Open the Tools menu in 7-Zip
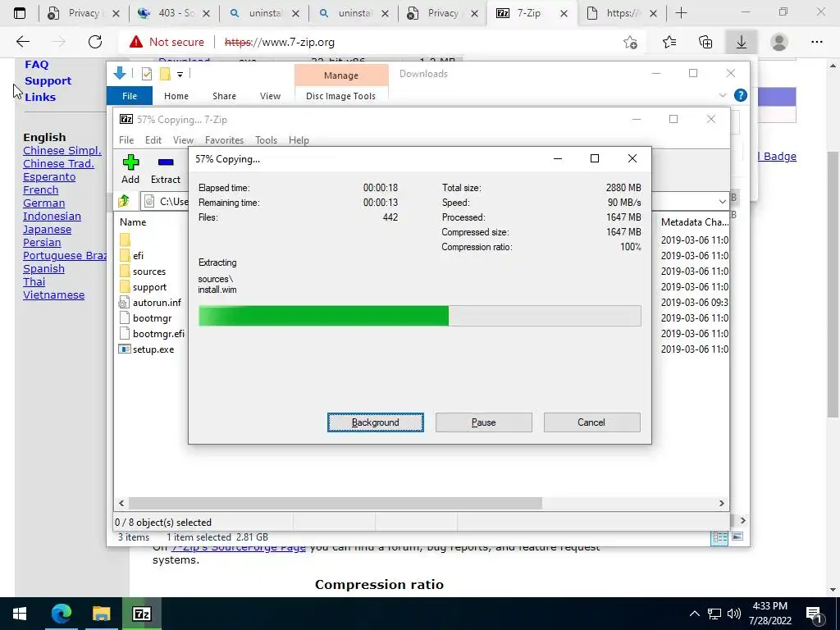 point(267,139)
